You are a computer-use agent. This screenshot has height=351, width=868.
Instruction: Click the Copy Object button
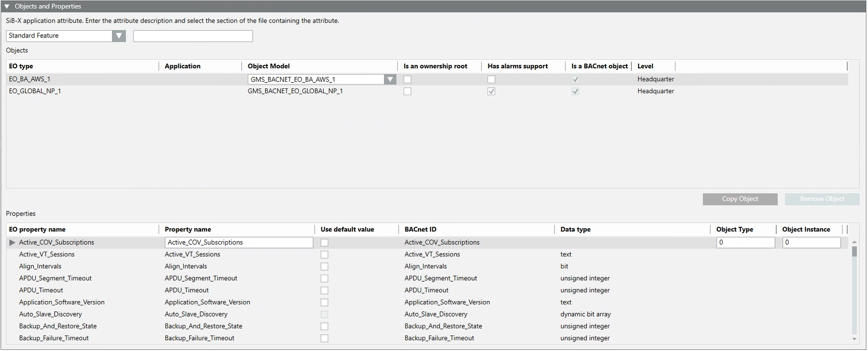pos(740,199)
